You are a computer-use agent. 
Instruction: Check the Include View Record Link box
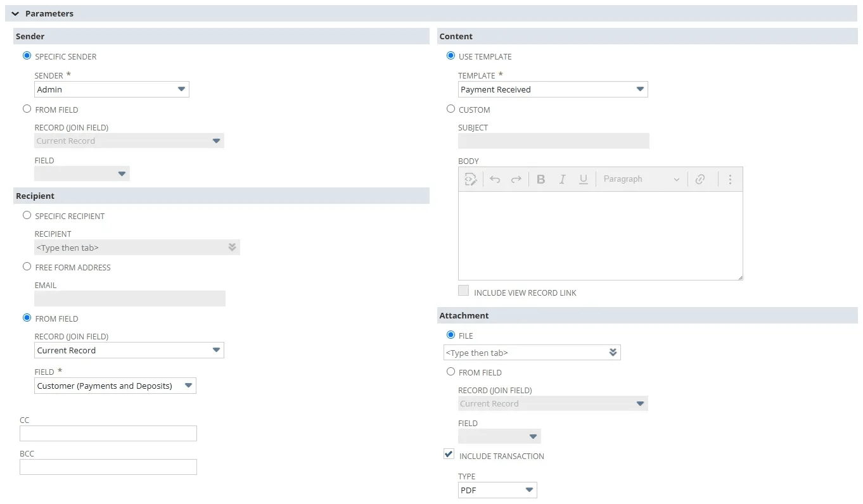click(x=464, y=291)
